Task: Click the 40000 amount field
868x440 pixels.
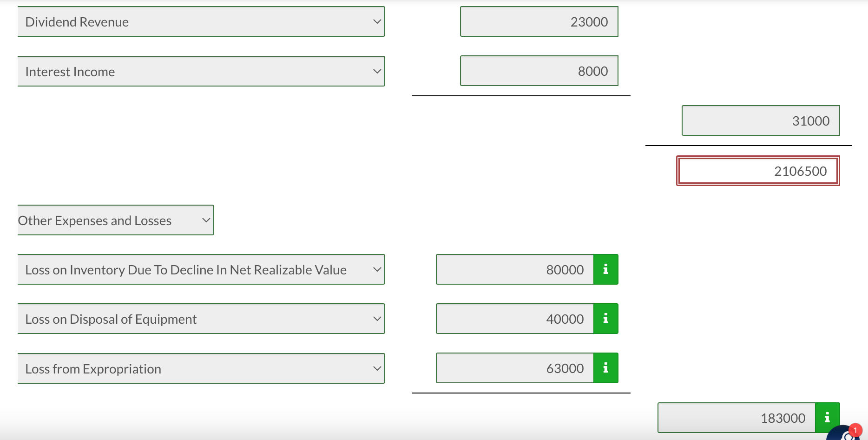Action: point(515,318)
